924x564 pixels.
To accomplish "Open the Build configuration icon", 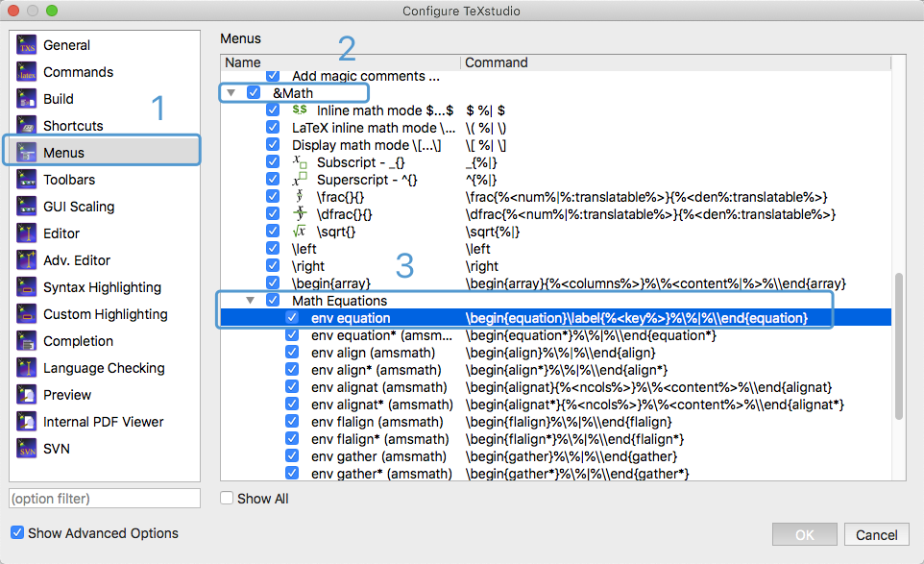I will [26, 98].
